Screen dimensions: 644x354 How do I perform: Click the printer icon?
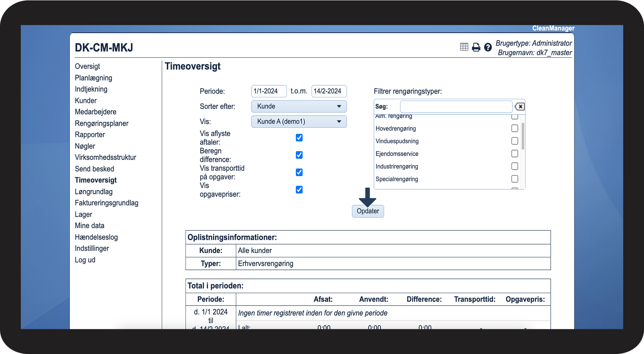click(476, 47)
